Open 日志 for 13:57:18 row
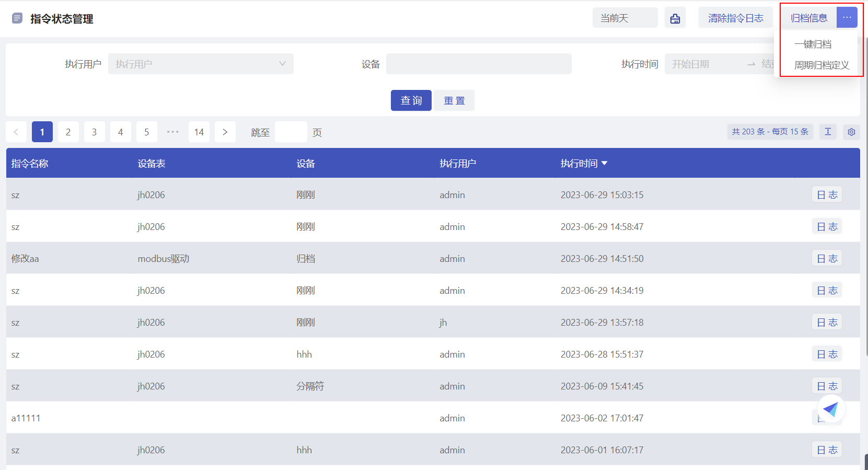The width and height of the screenshot is (868, 470). tap(827, 322)
